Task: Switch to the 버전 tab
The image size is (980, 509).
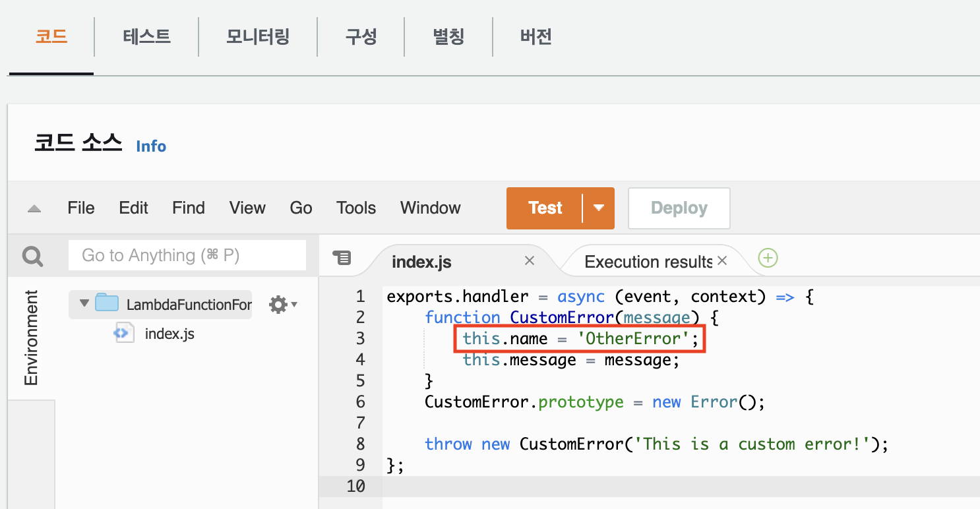Action: [x=535, y=37]
